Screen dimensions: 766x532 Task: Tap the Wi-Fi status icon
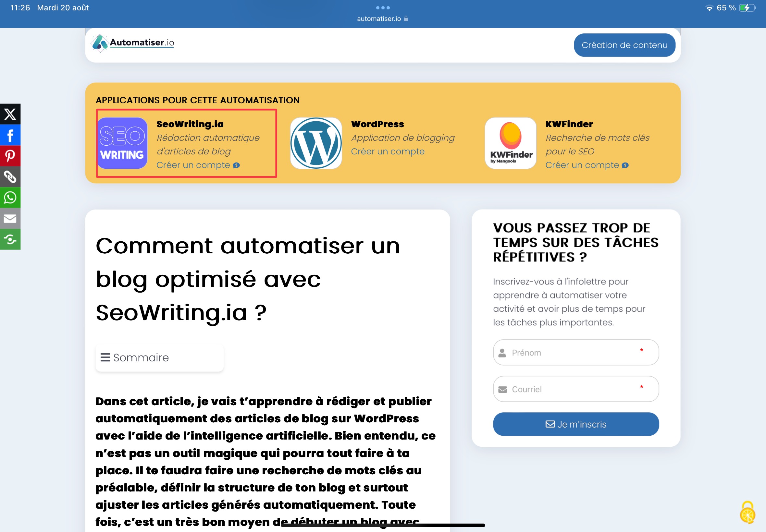point(709,8)
